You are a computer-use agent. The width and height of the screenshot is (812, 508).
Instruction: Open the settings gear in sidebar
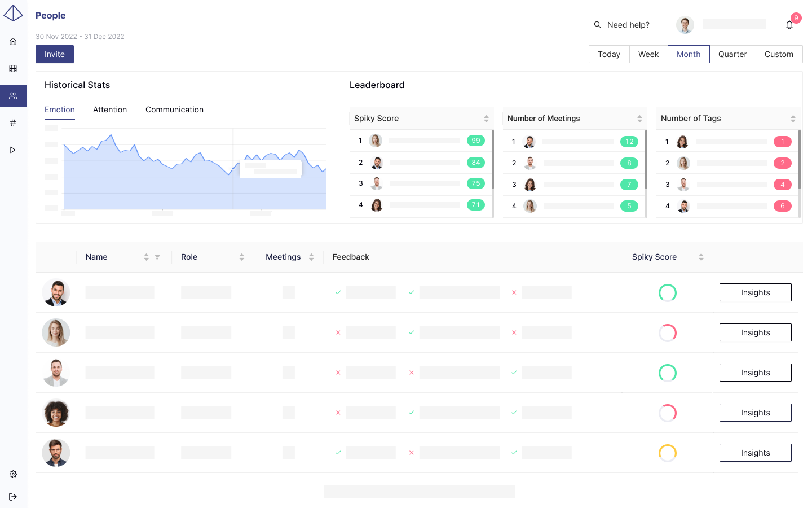(x=13, y=474)
